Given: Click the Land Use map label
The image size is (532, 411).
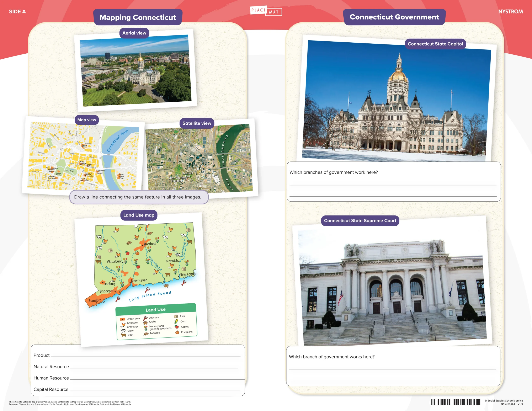Looking at the screenshot, I should tap(139, 215).
